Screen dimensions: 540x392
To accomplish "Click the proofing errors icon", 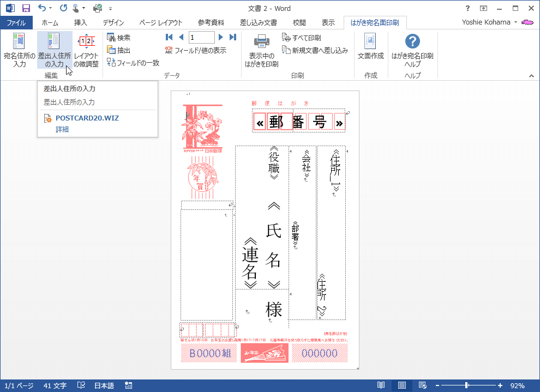I will [x=81, y=385].
